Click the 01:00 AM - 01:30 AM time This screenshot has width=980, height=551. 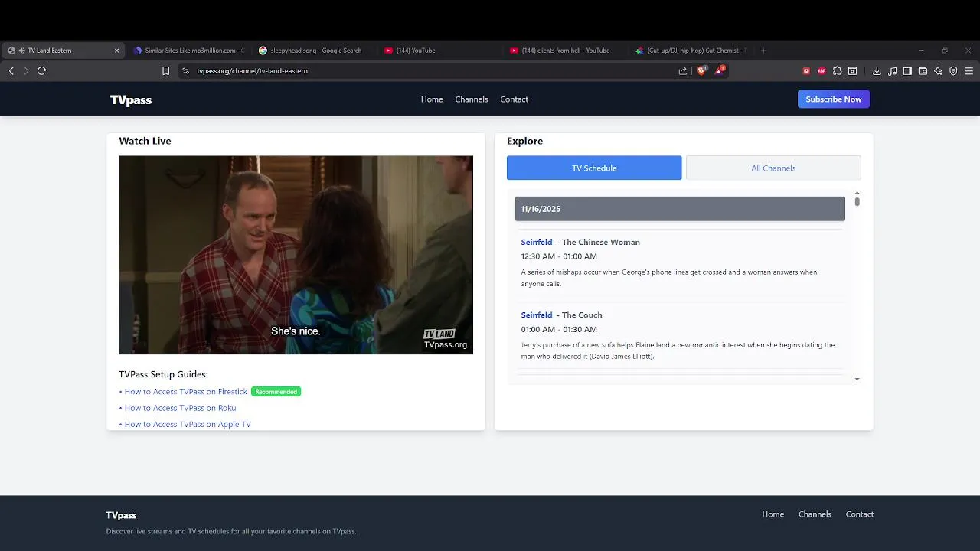click(559, 329)
